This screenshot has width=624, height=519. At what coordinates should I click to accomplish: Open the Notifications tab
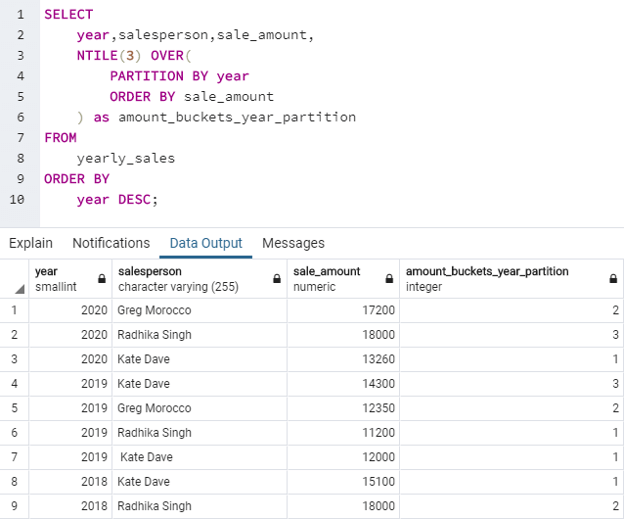point(111,243)
